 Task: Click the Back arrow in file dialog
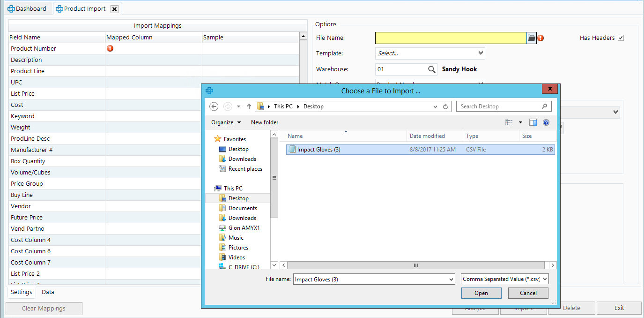(x=214, y=106)
